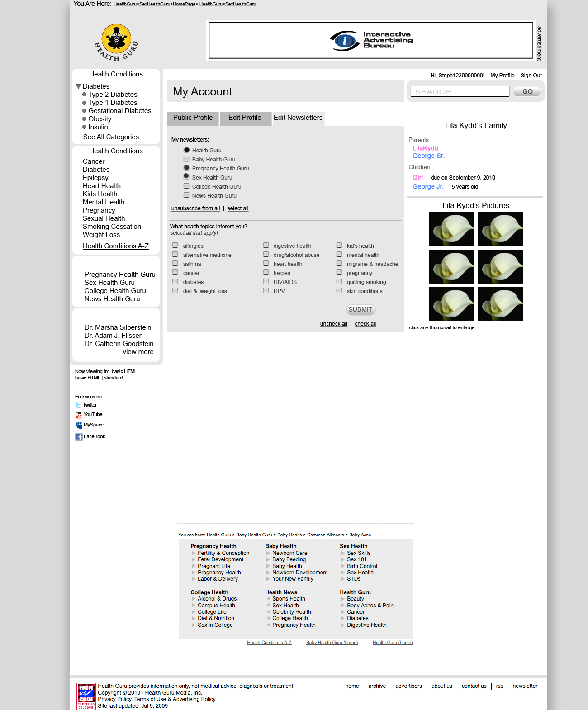Open the archive footer menu item
The width and height of the screenshot is (588, 710).
click(x=377, y=686)
